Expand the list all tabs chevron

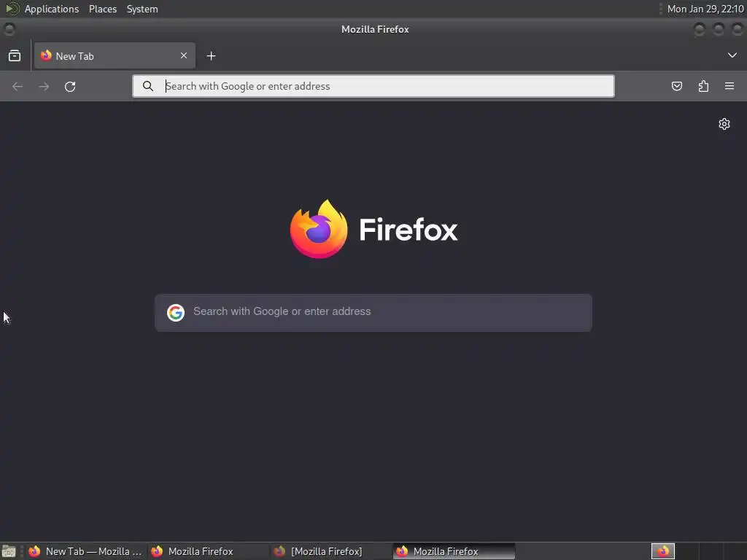pyautogui.click(x=732, y=55)
